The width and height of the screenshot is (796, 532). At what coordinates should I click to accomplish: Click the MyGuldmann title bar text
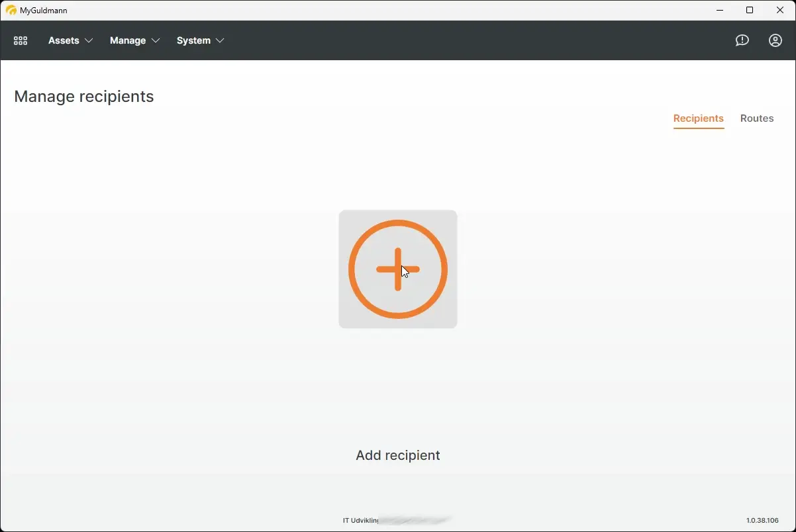(x=42, y=10)
